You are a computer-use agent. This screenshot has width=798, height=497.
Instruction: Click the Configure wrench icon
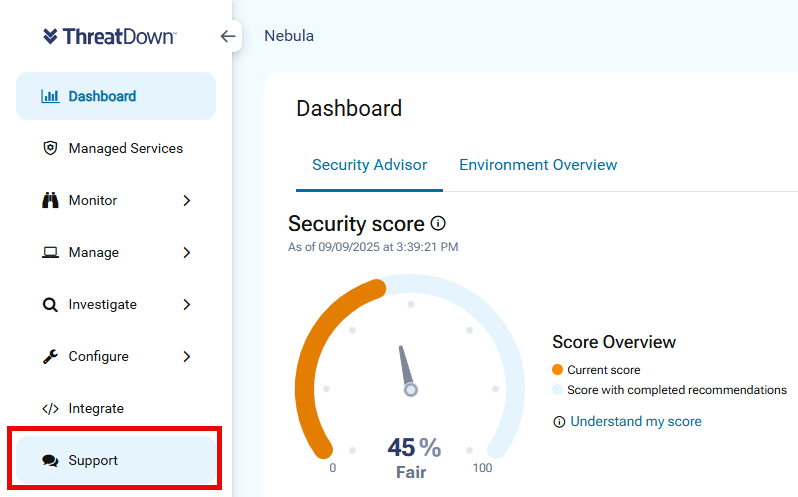50,357
